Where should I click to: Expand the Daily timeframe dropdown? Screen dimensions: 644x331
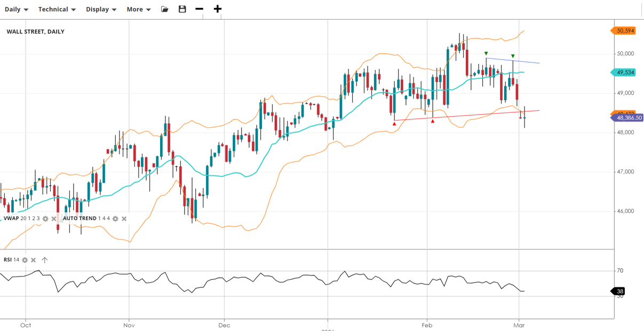[17, 9]
